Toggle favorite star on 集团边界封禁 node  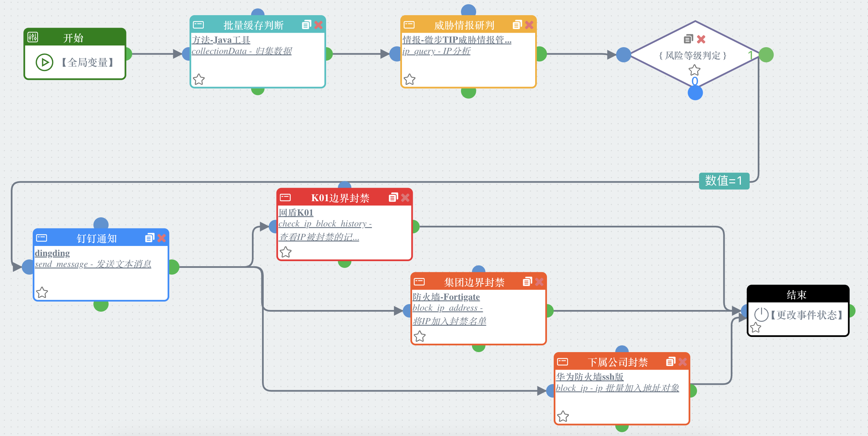pyautogui.click(x=419, y=336)
